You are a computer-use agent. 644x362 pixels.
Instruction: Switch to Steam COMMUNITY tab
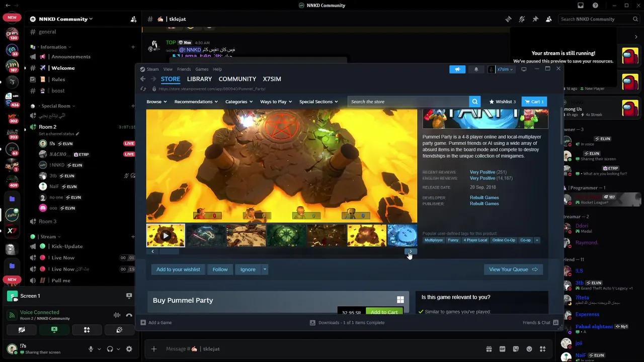tap(237, 79)
